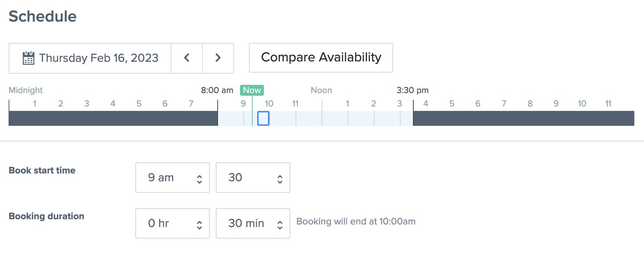Open the 0 hr duration dropdown
This screenshot has width=644, height=268.
tap(173, 223)
